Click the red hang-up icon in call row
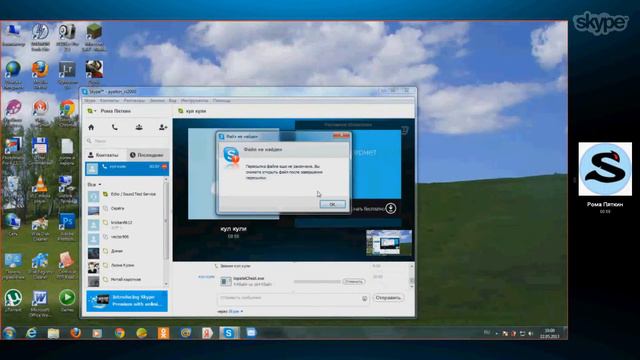Screen dimensions: 640x360 [164, 167]
